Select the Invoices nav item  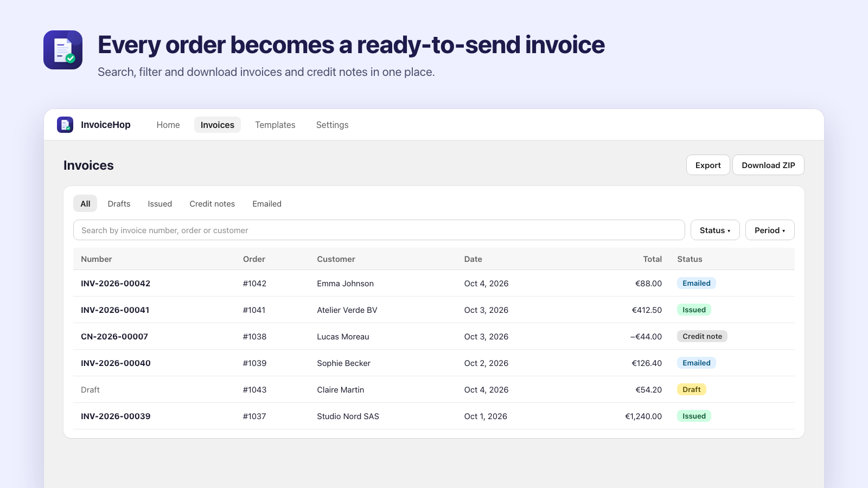click(218, 125)
